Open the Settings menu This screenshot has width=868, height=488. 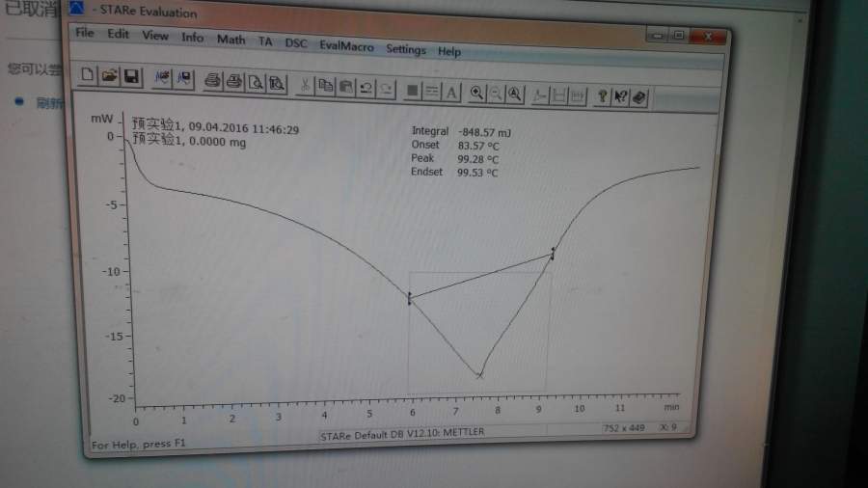coord(406,49)
